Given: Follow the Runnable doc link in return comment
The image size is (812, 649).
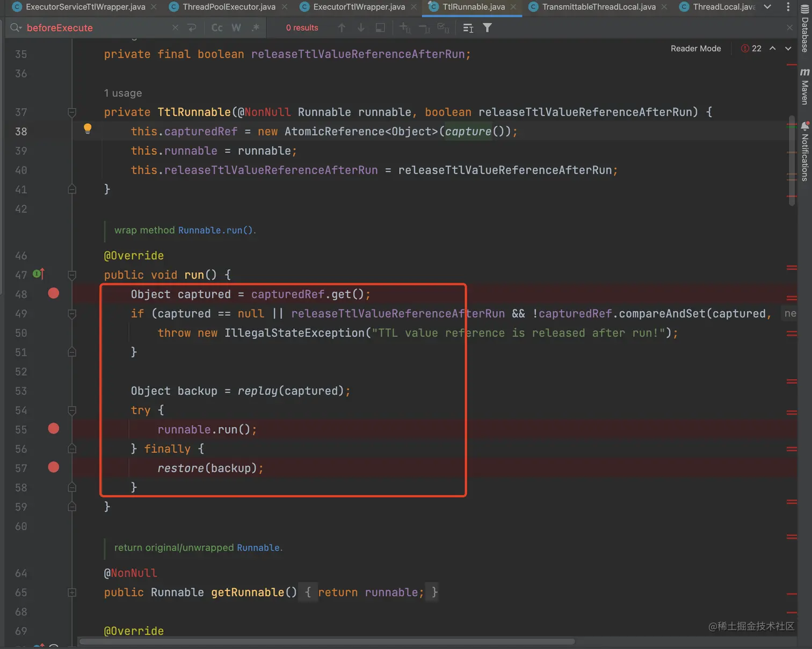Looking at the screenshot, I should coord(258,547).
